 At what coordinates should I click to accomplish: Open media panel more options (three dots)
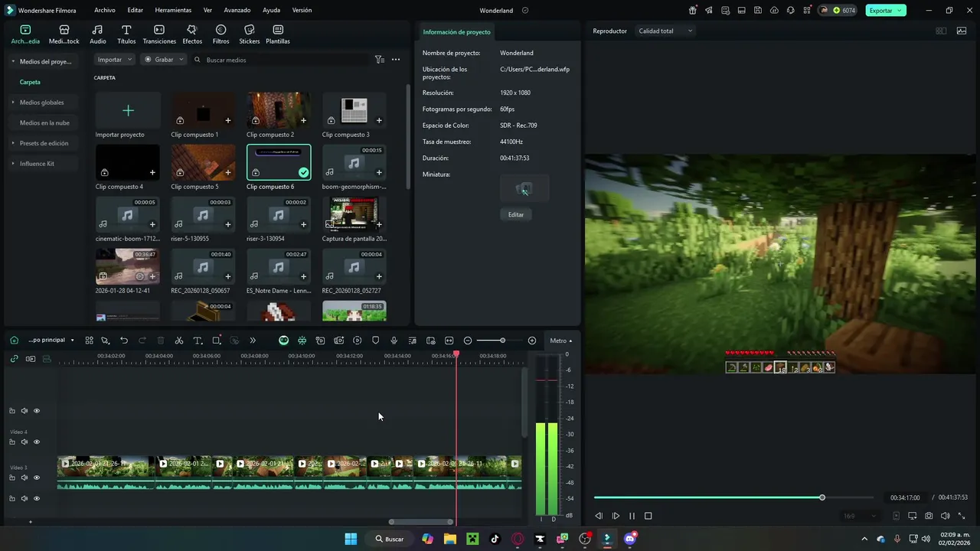[x=396, y=60]
